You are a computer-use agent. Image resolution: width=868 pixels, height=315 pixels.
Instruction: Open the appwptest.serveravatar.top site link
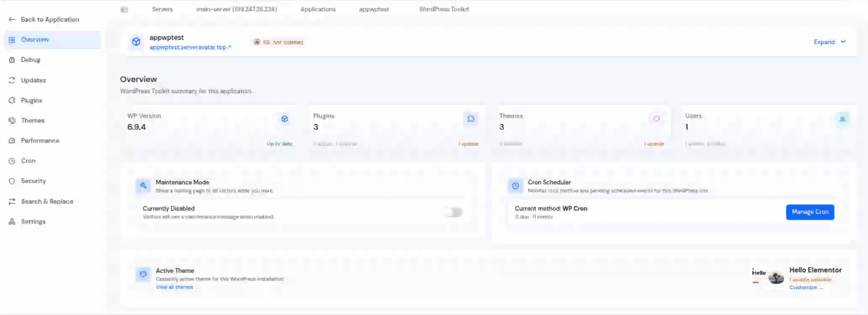click(190, 47)
